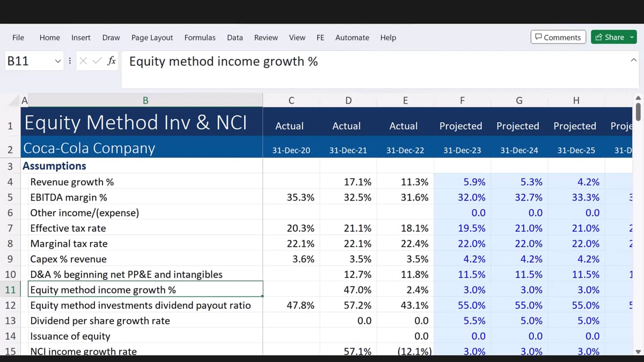Click the Insert Function fx icon
The height and width of the screenshot is (362, 644).
[111, 61]
